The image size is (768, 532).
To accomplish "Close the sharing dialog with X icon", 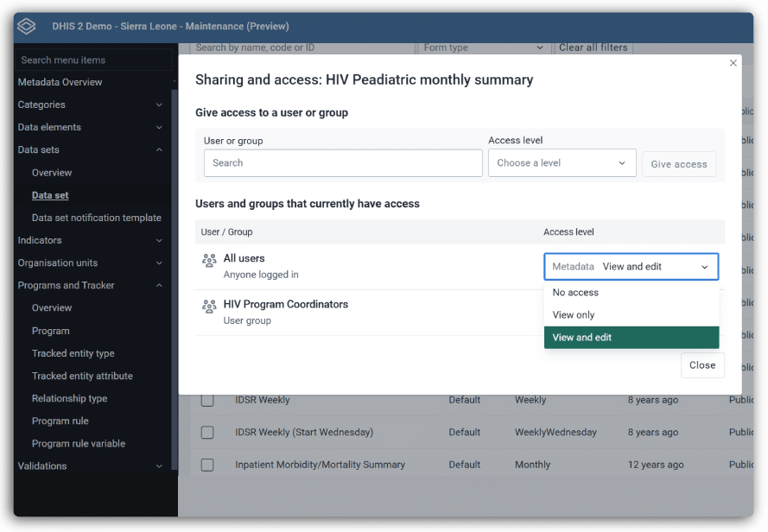I will (x=733, y=63).
